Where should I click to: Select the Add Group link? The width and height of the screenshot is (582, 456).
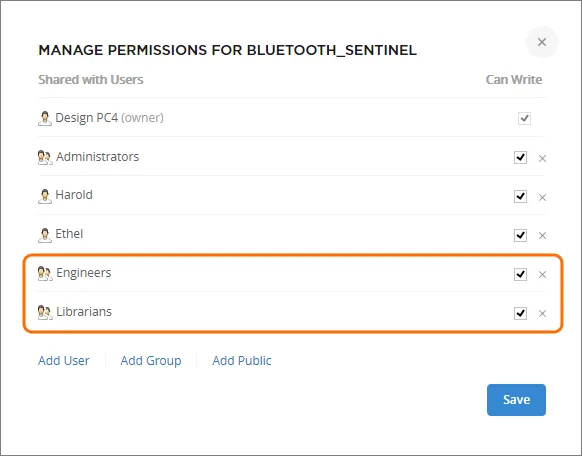pyautogui.click(x=151, y=361)
